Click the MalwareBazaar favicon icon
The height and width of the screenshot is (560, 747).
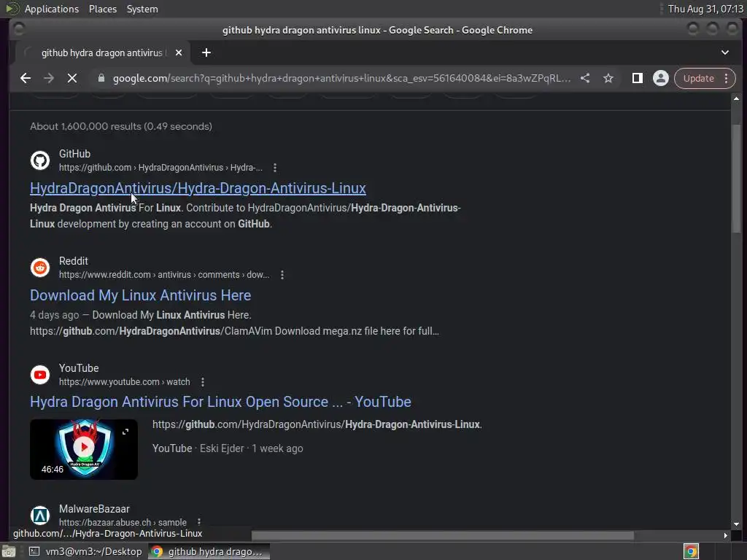point(40,516)
